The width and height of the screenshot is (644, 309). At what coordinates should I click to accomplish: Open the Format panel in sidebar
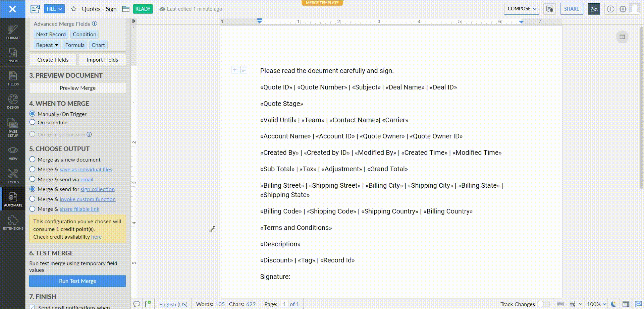(13, 32)
